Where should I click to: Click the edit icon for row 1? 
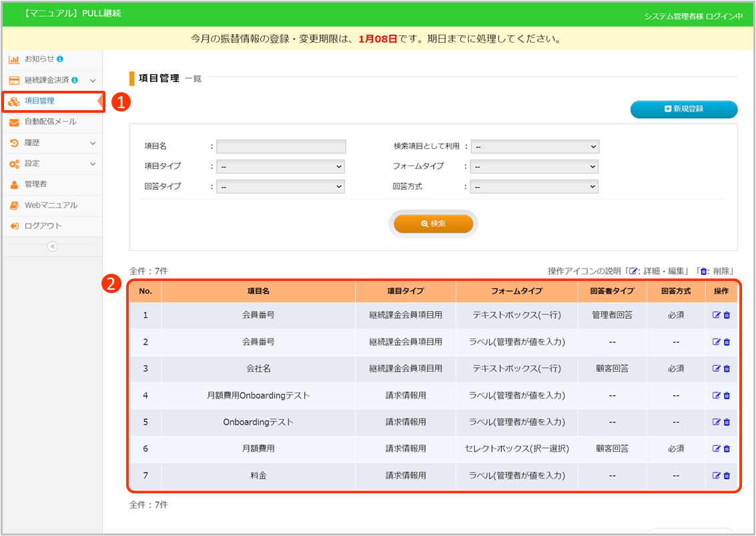pos(717,315)
